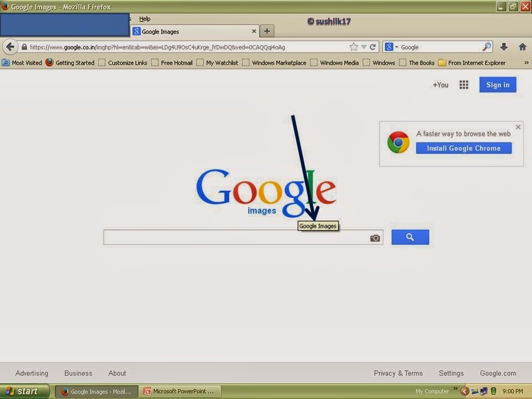Click the Sign in button

coord(498,85)
